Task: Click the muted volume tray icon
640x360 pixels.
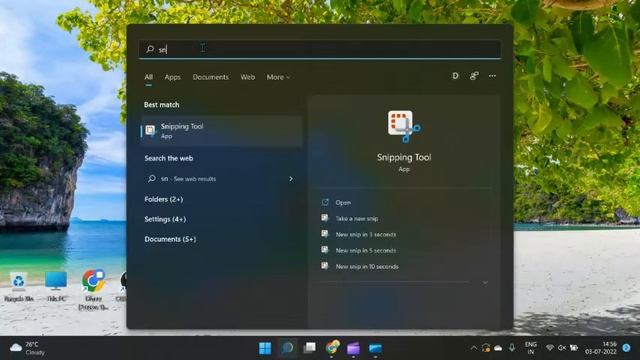Action: coord(562,348)
